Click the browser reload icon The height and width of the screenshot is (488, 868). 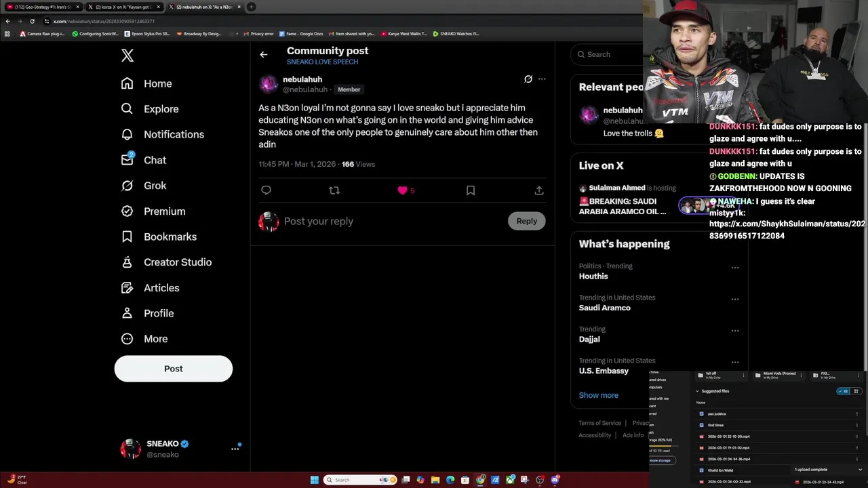click(x=32, y=21)
